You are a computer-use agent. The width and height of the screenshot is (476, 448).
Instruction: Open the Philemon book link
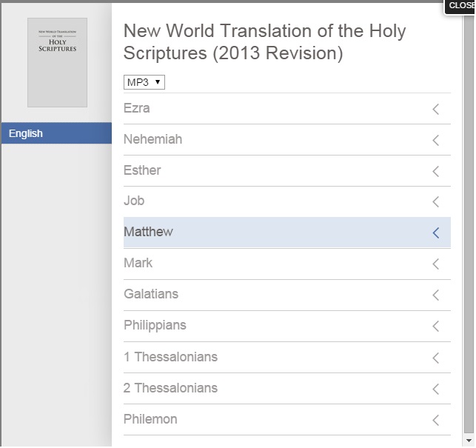pyautogui.click(x=150, y=419)
